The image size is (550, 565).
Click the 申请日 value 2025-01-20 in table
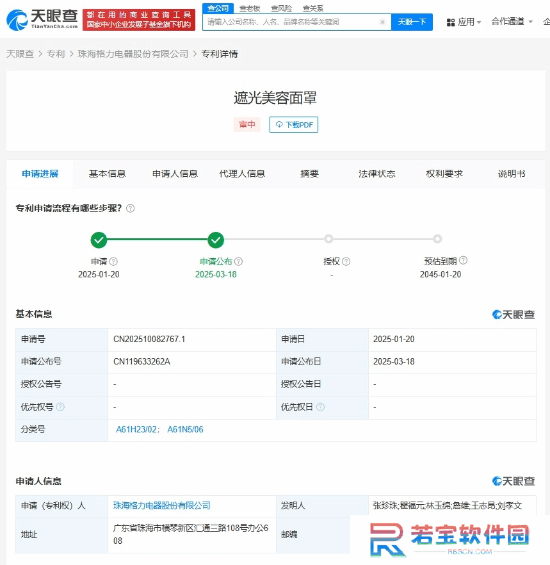pos(394,339)
